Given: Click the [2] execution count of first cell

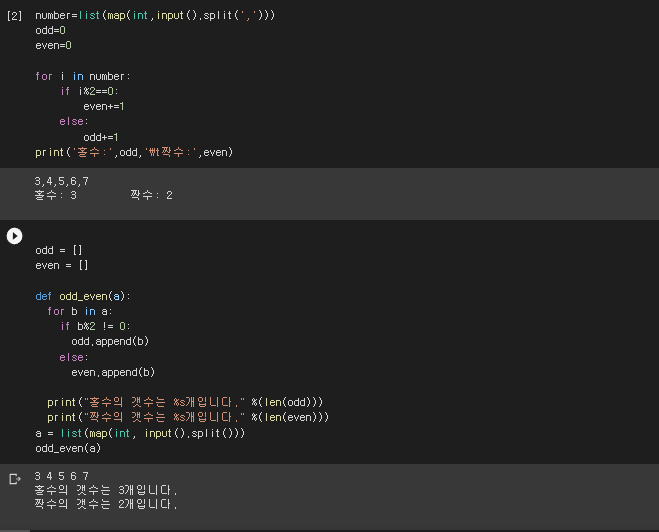Looking at the screenshot, I should (14, 16).
